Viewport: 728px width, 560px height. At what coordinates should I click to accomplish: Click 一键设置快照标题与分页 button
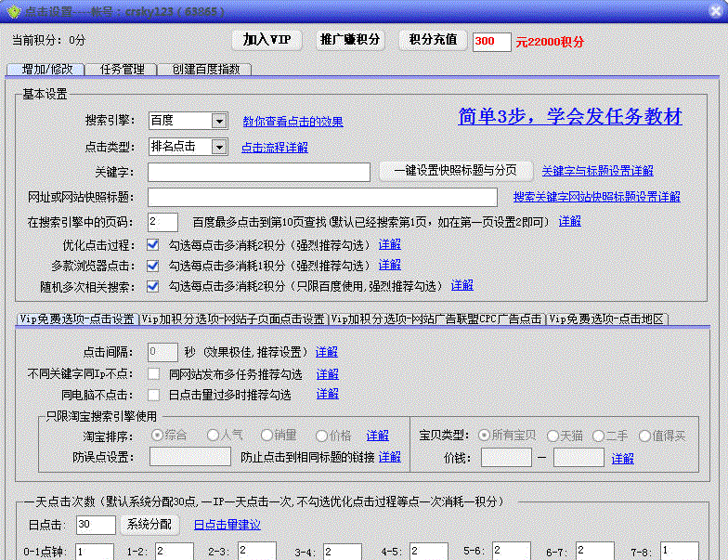(x=456, y=171)
